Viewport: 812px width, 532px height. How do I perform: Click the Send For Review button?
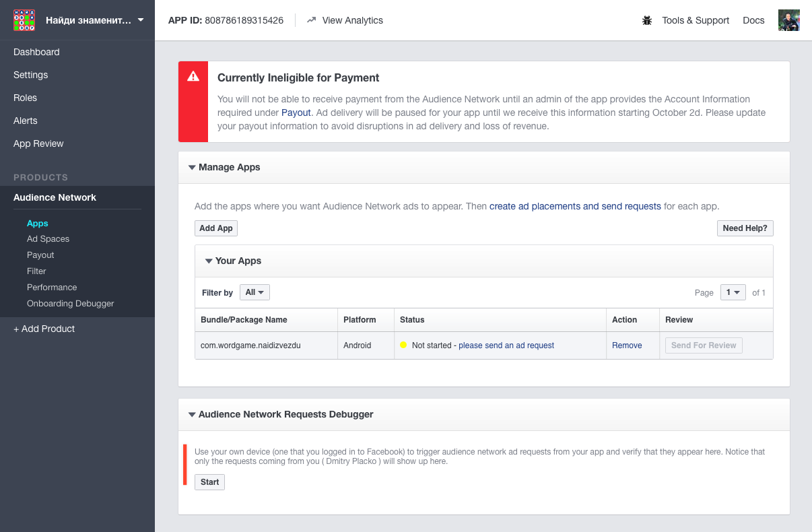click(x=704, y=345)
